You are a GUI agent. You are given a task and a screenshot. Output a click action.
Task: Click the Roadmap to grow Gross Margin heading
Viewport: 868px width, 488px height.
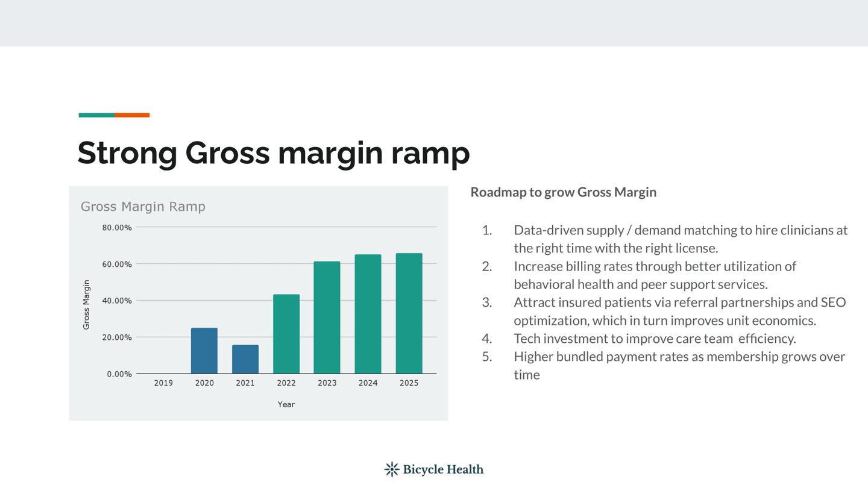click(564, 192)
